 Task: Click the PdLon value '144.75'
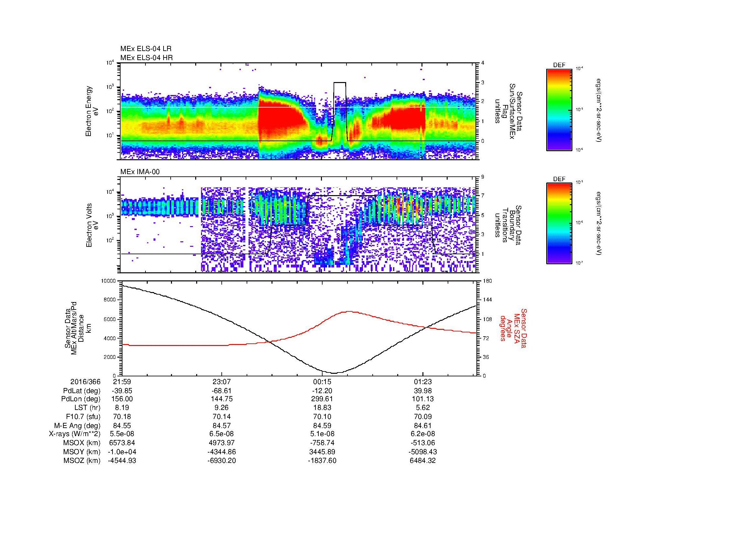tap(222, 399)
